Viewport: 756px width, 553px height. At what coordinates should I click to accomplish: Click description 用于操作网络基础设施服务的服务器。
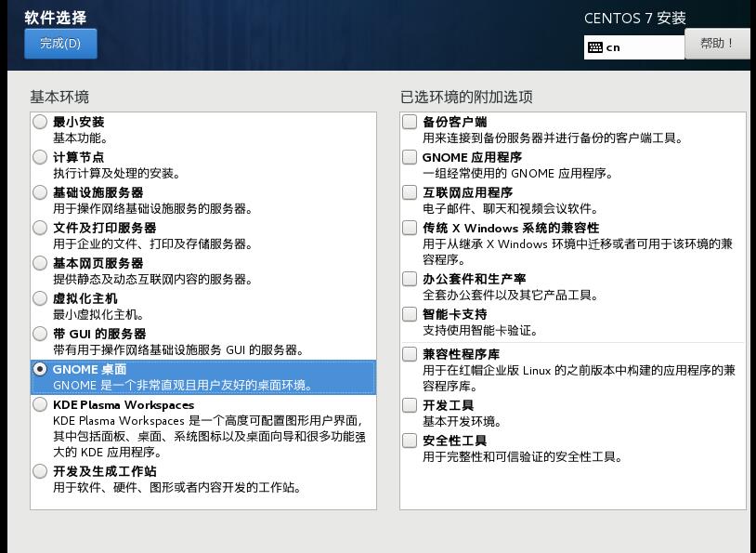152,208
